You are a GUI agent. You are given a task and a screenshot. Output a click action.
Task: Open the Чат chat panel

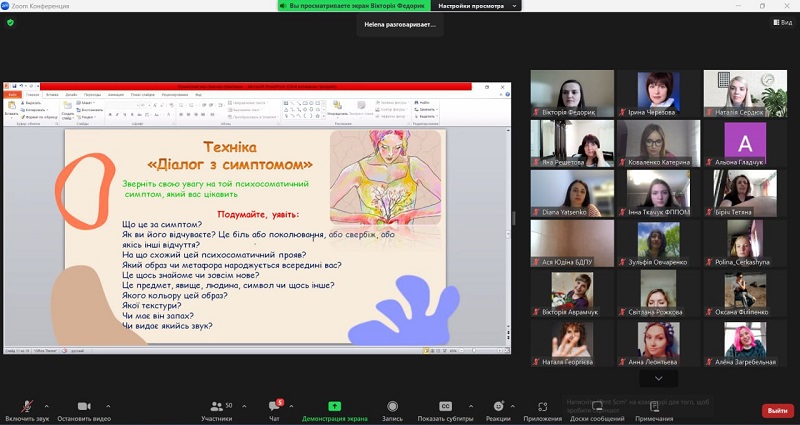(x=274, y=410)
